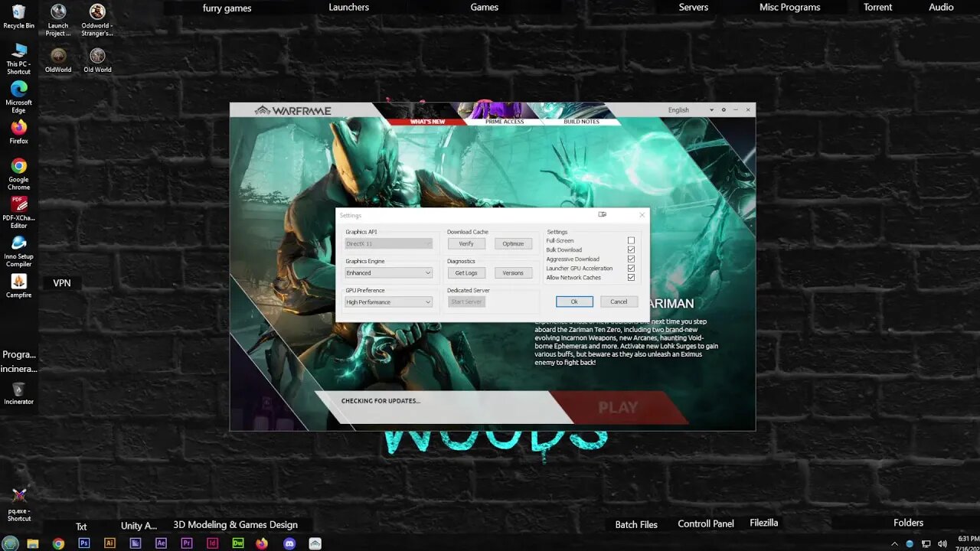
Task: Open the Recycle Bin desktop icon
Action: pos(19,15)
